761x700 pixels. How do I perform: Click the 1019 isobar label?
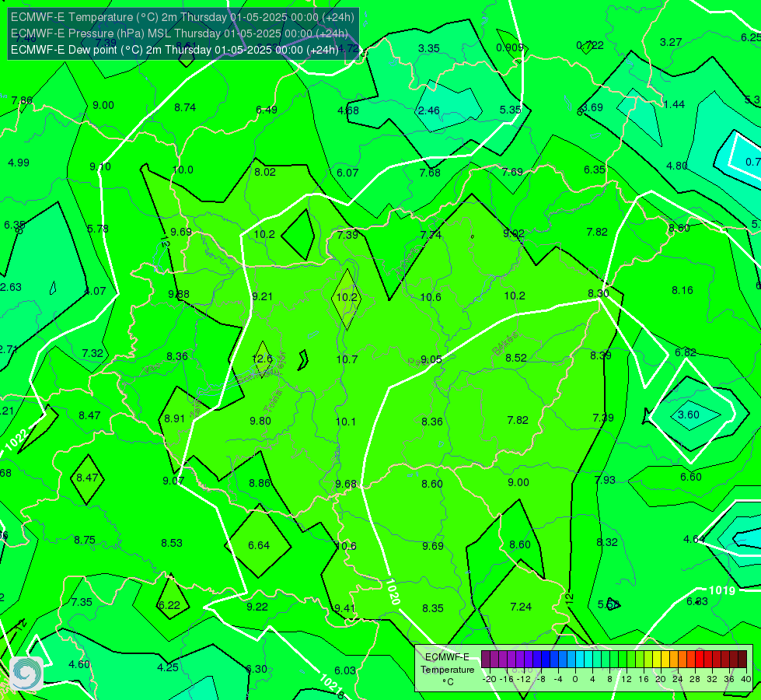722,590
